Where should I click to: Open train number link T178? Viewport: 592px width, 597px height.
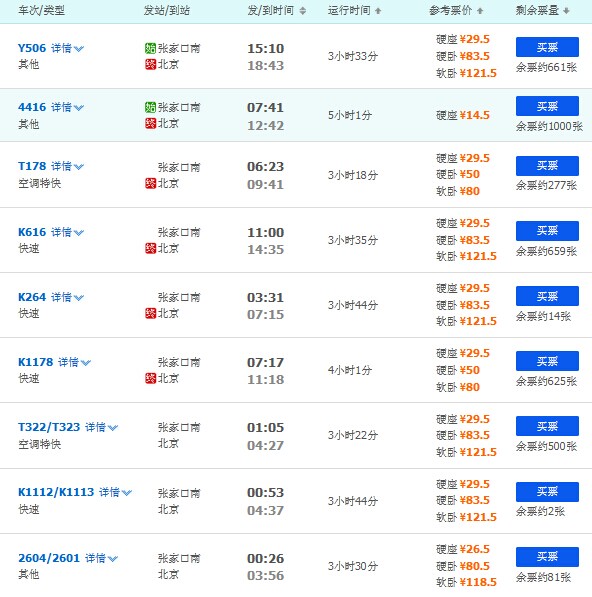(32, 166)
